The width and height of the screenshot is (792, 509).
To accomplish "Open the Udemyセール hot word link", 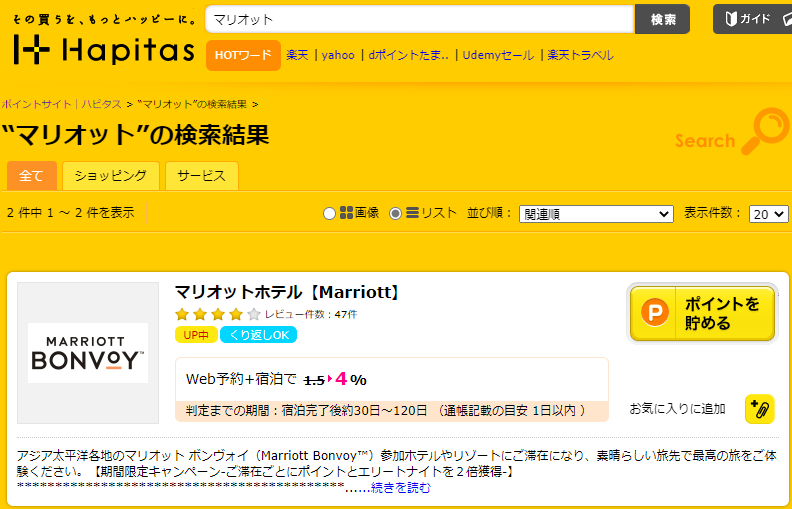I will (498, 55).
